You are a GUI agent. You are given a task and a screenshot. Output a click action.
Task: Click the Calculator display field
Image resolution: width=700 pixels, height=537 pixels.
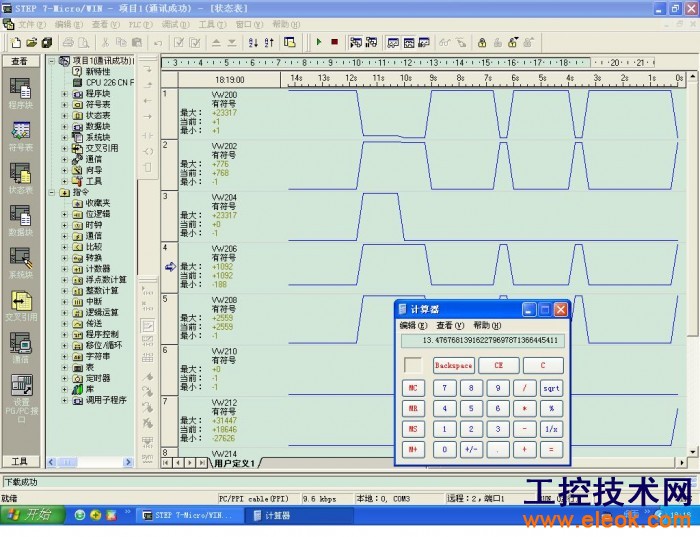tap(483, 341)
